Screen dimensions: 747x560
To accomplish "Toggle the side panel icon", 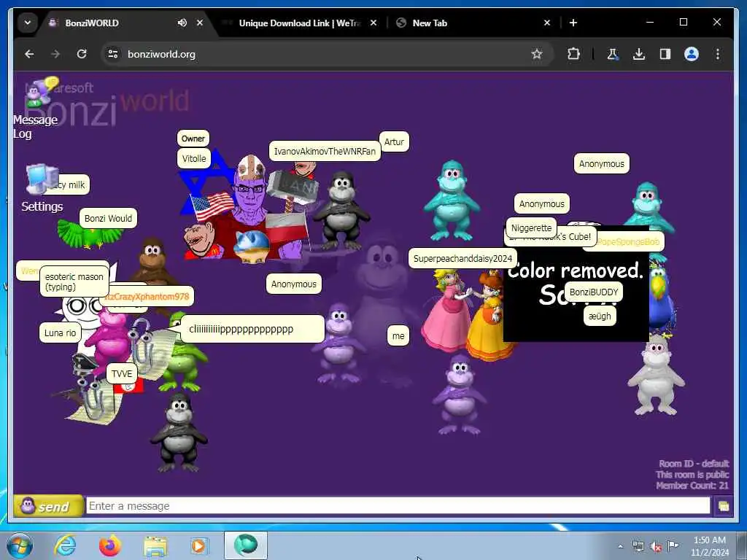I will pos(665,54).
